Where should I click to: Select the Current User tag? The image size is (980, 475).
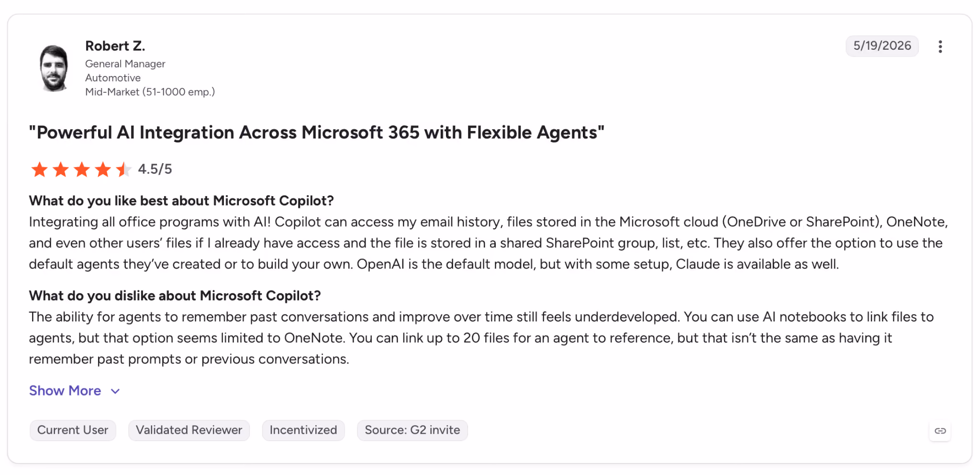[x=73, y=430]
